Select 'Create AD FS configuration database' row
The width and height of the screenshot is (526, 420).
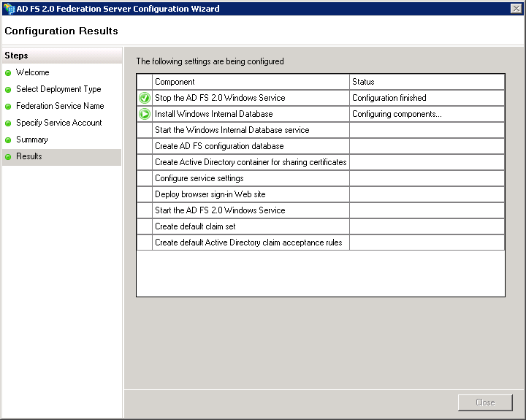(321, 146)
